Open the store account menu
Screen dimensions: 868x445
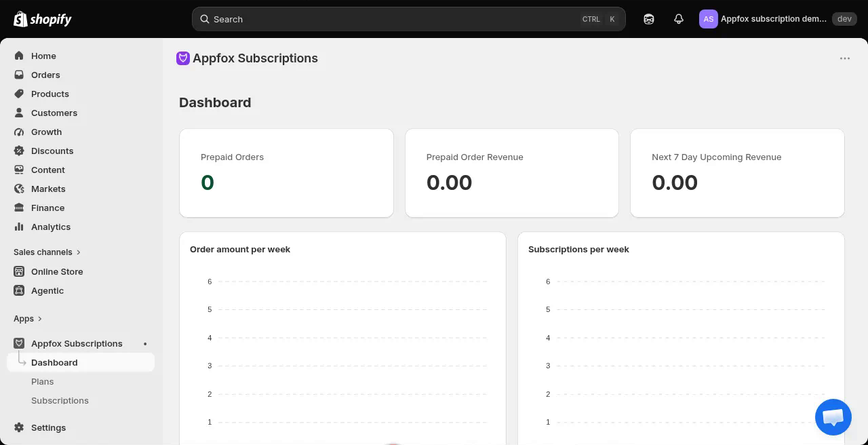click(776, 19)
